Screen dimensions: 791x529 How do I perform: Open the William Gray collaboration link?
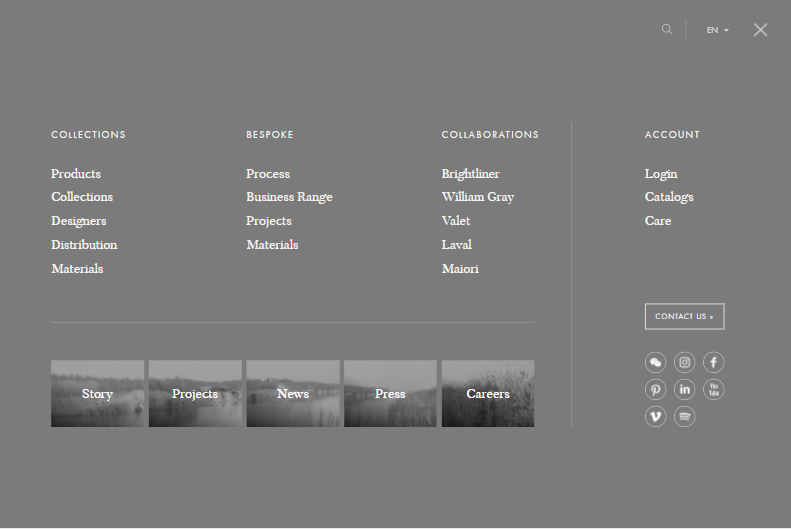click(478, 197)
